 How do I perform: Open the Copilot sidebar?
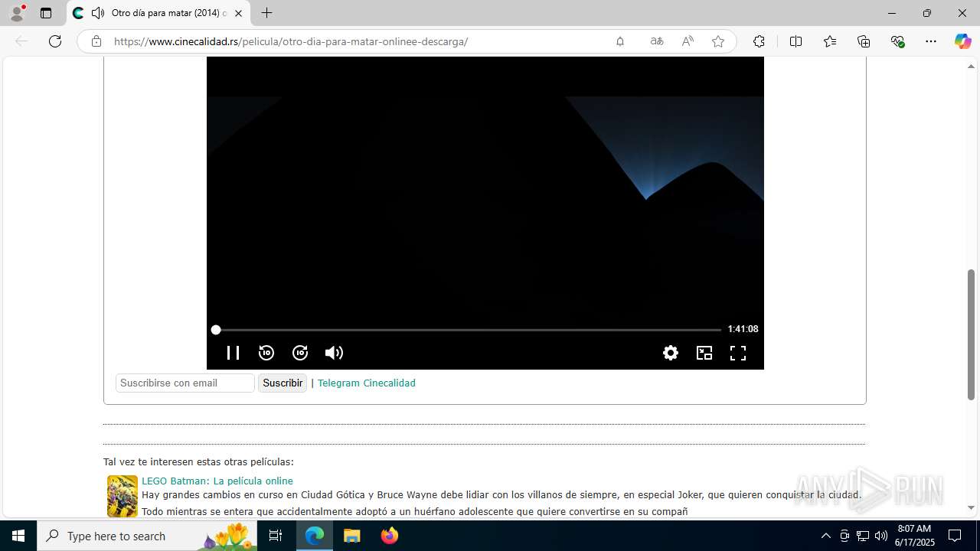962,41
